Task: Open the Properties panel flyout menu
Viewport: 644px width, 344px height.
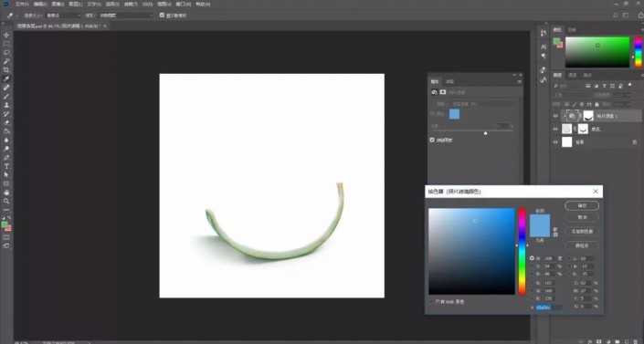Action: click(519, 82)
